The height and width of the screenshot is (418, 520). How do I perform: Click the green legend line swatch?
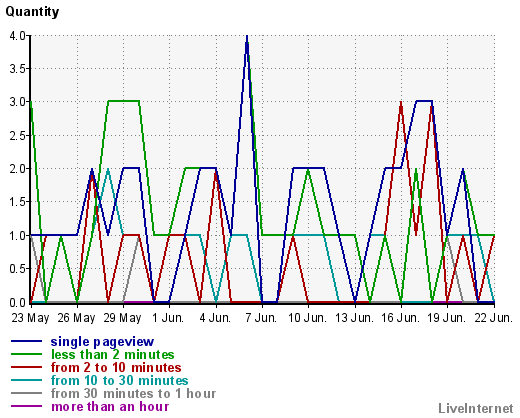26,354
